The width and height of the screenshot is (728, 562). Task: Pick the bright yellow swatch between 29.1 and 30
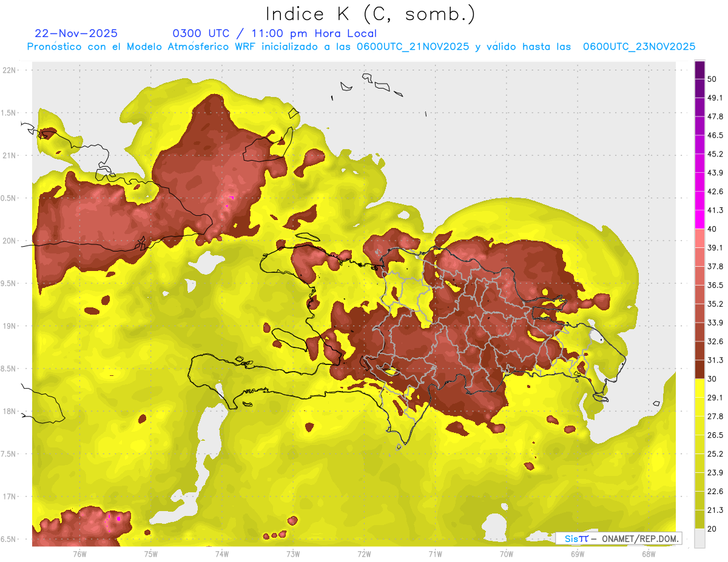[699, 388]
